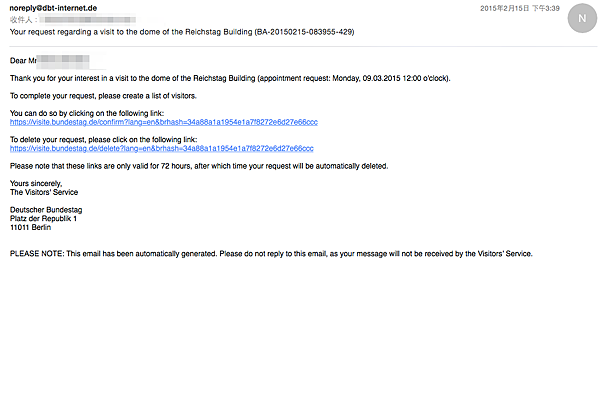Click the appointment request paragraph text

point(230,78)
